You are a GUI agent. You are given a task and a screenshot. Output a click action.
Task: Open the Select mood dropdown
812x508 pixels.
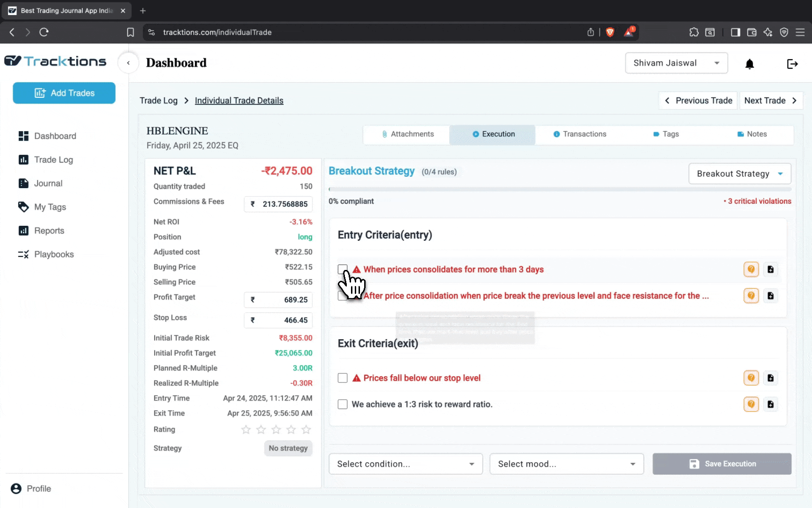(566, 464)
